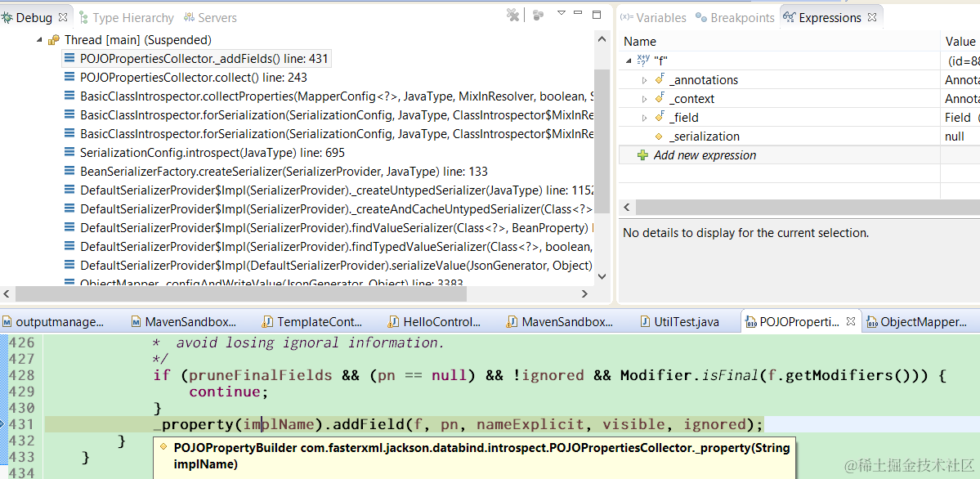The image size is (980, 479).
Task: Click the field icon beside _serialization
Action: click(658, 137)
